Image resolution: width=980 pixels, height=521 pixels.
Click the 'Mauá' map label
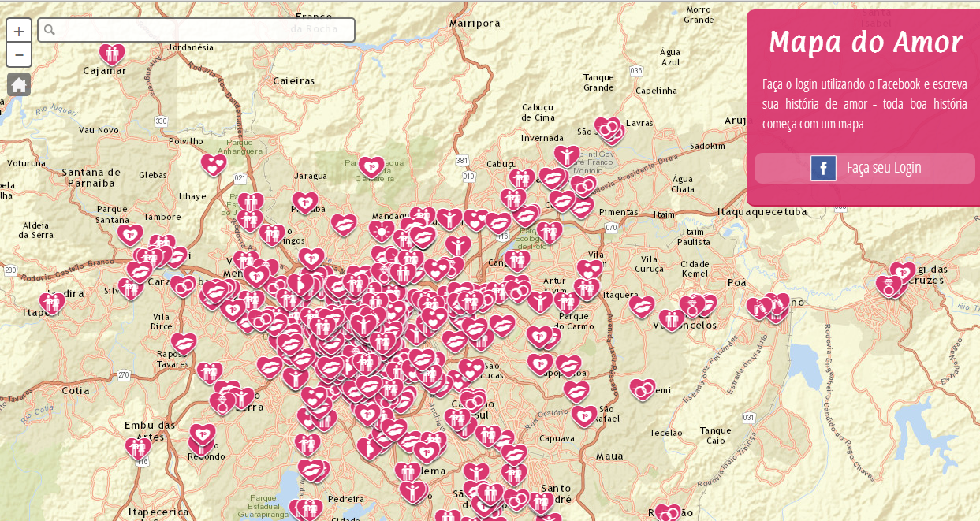click(x=609, y=456)
